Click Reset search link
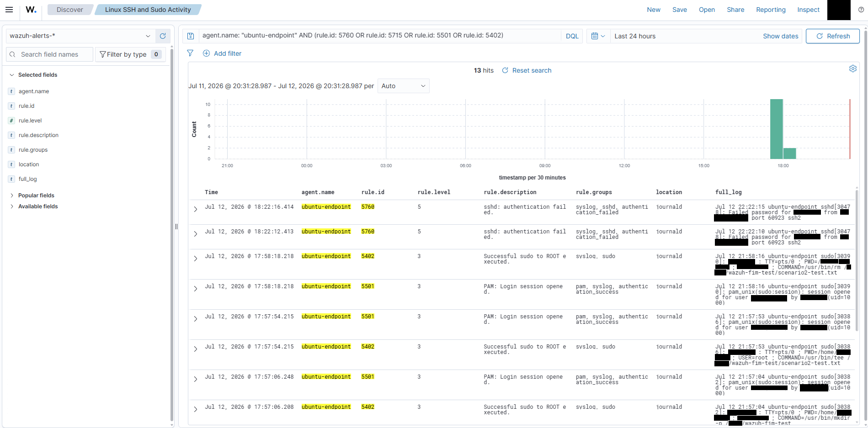 [x=527, y=70]
